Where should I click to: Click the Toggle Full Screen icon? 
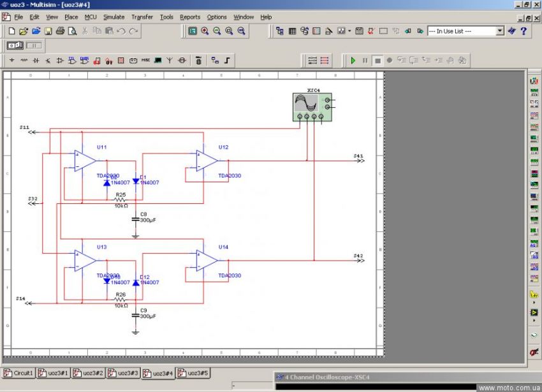coord(193,31)
